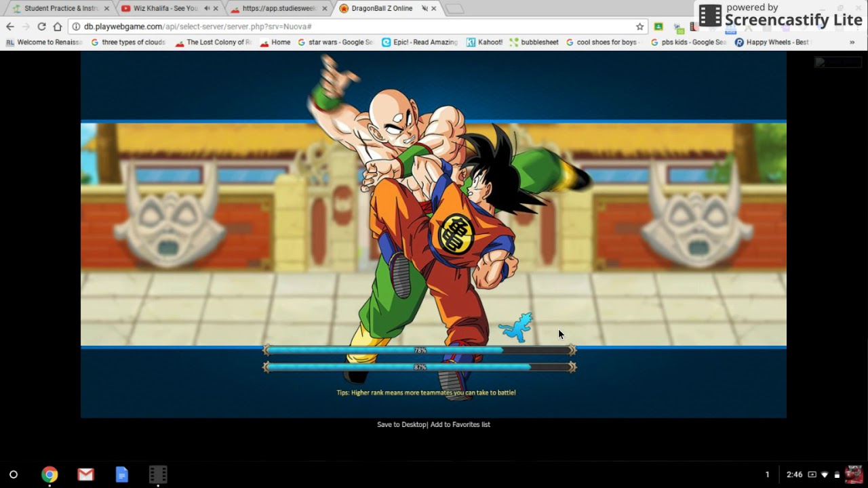Click the Save to Desktop link
Screen dimensions: 868x488
pos(402,424)
